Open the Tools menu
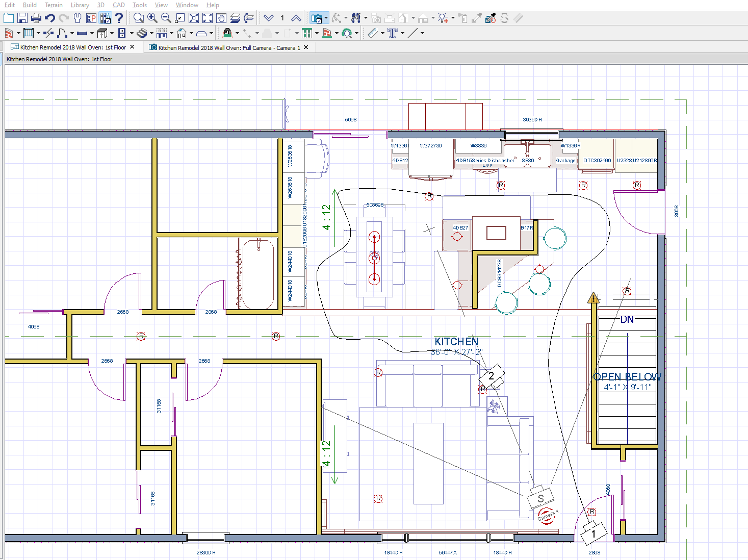 coord(140,5)
